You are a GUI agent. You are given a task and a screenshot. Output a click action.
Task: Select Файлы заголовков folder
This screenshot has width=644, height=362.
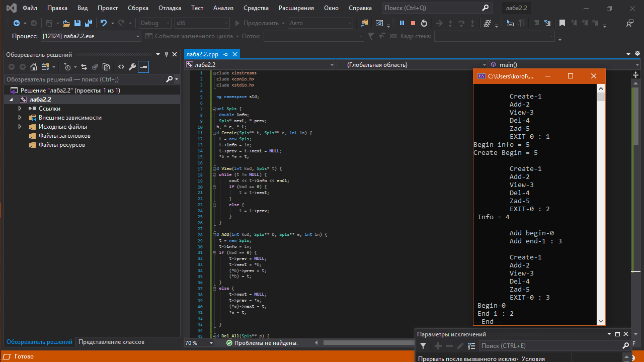(64, 136)
